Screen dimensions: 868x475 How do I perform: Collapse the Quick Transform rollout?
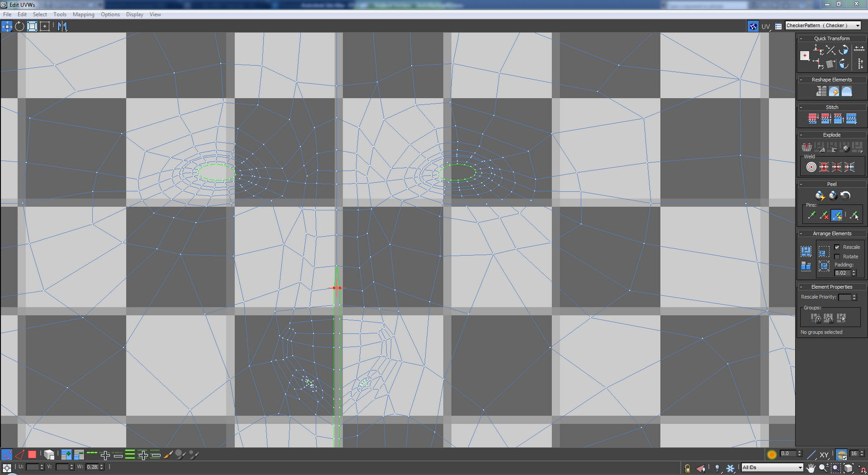click(x=801, y=39)
